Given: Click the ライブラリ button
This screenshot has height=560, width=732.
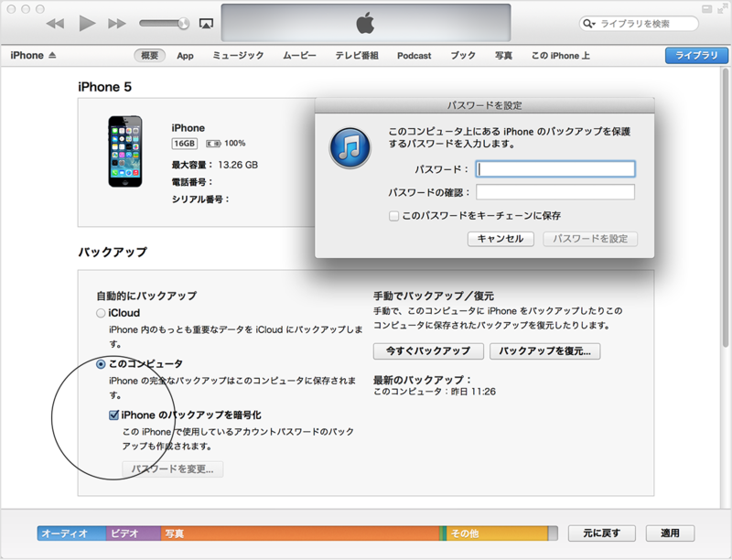Looking at the screenshot, I should pos(696,56).
